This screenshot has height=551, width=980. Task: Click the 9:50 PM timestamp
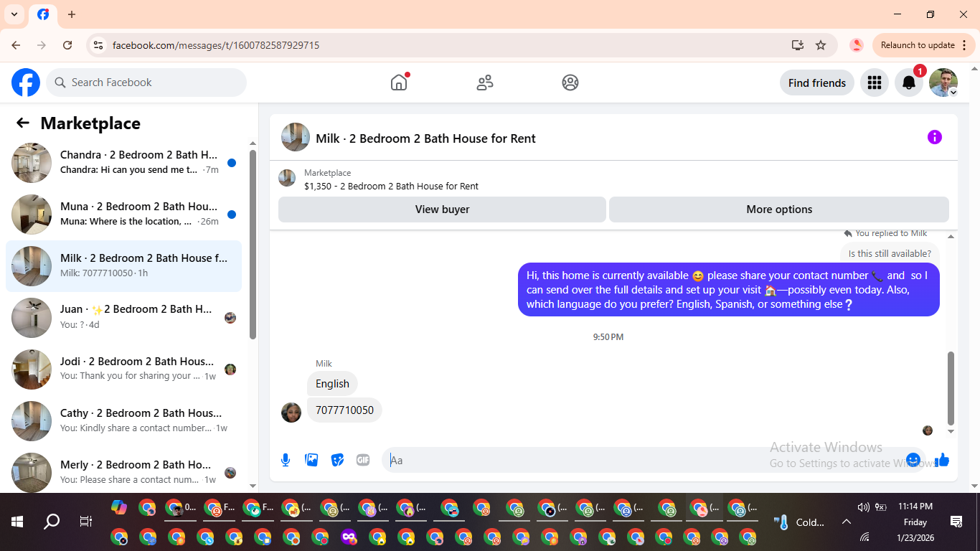pos(608,336)
